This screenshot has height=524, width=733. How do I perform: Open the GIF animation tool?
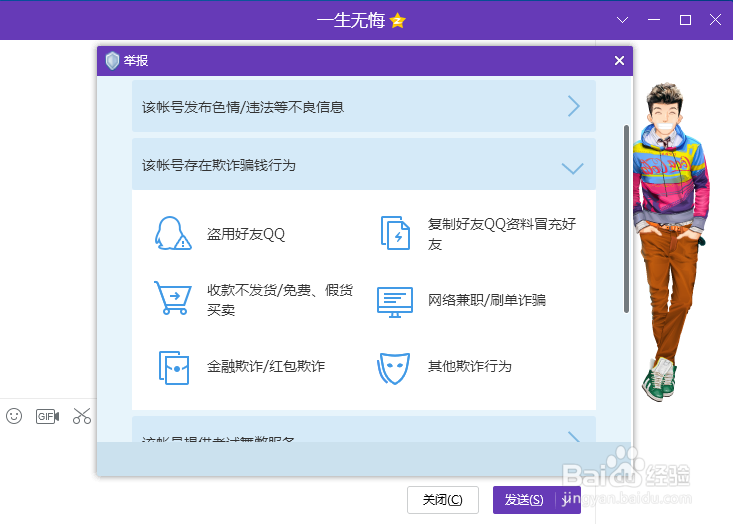[48, 416]
